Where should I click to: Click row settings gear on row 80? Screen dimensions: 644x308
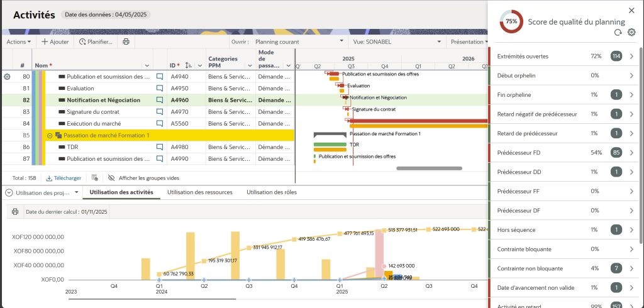pos(8,77)
